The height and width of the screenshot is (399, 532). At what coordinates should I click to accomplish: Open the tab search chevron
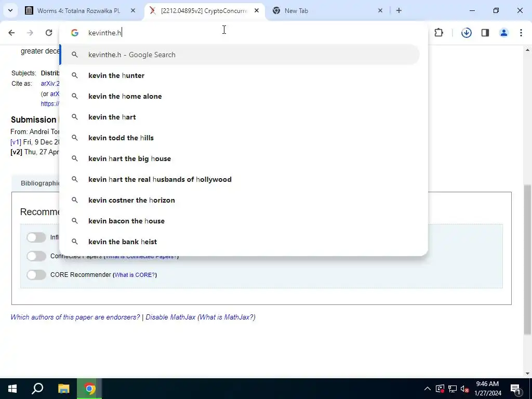(x=10, y=10)
